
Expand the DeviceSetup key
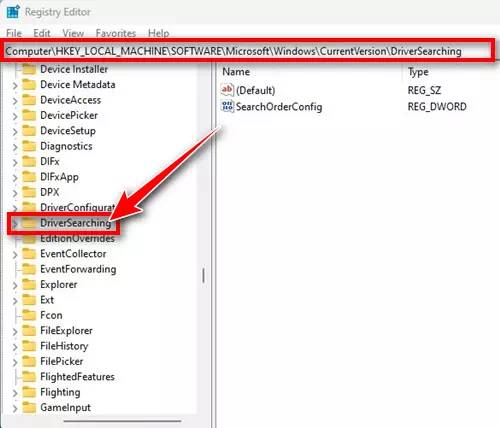(x=15, y=131)
